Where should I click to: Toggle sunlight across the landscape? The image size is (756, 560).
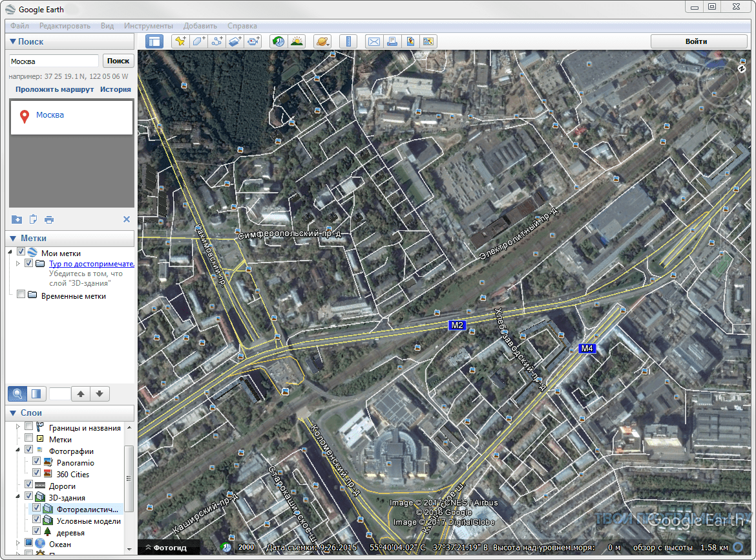click(297, 41)
